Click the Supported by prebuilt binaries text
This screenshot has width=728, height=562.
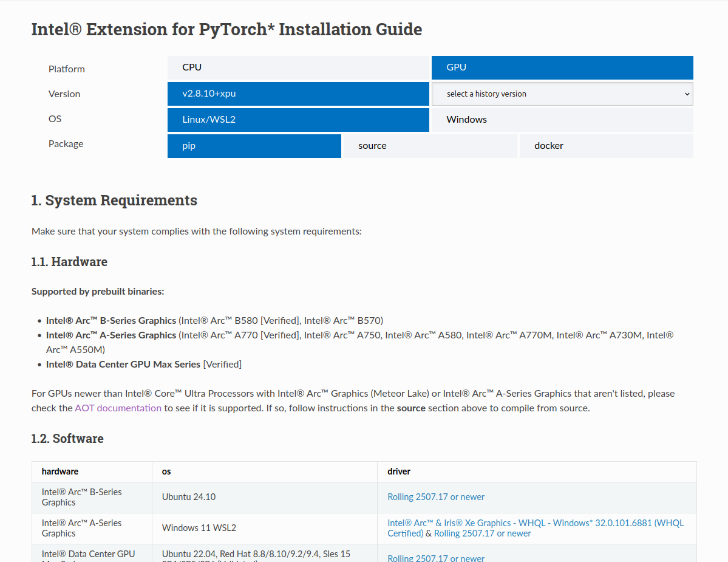[x=98, y=291]
